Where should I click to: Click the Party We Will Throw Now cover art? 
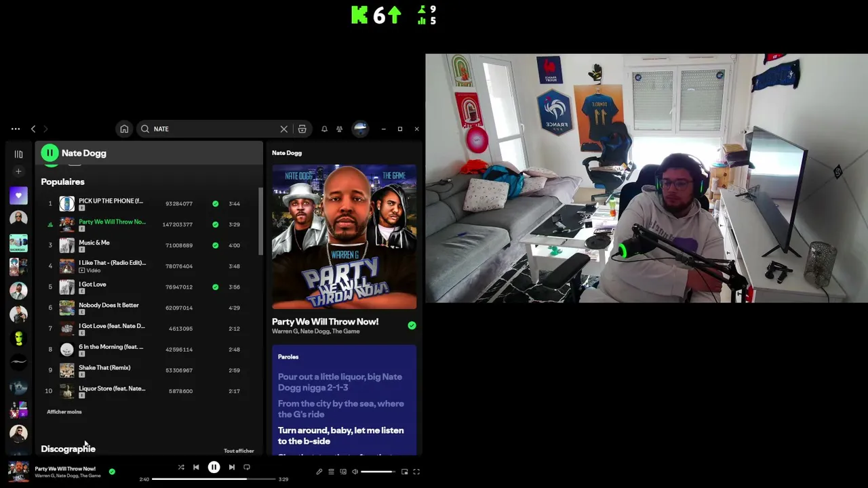(344, 237)
